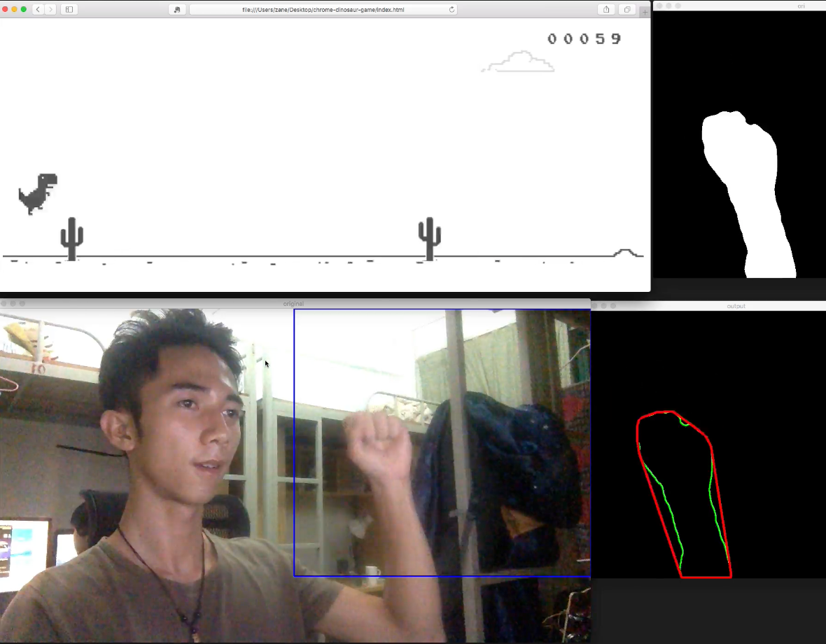Focus the address bar with file URL

323,10
